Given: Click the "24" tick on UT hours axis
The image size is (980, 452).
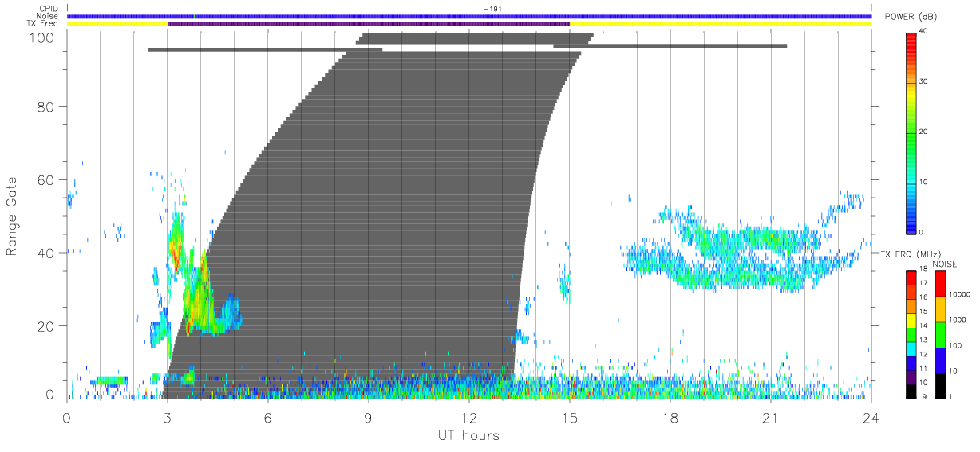Looking at the screenshot, I should point(871,418).
